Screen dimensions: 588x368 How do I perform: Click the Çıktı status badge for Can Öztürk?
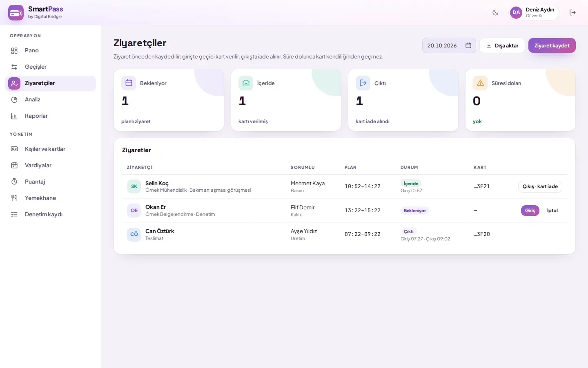coord(409,231)
